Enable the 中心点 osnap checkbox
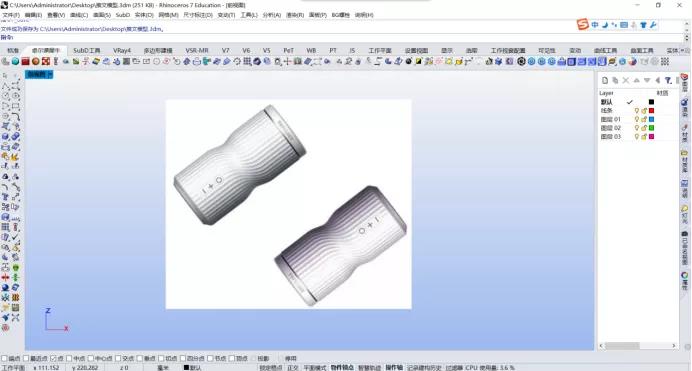This screenshot has height=371, width=692. click(91, 359)
